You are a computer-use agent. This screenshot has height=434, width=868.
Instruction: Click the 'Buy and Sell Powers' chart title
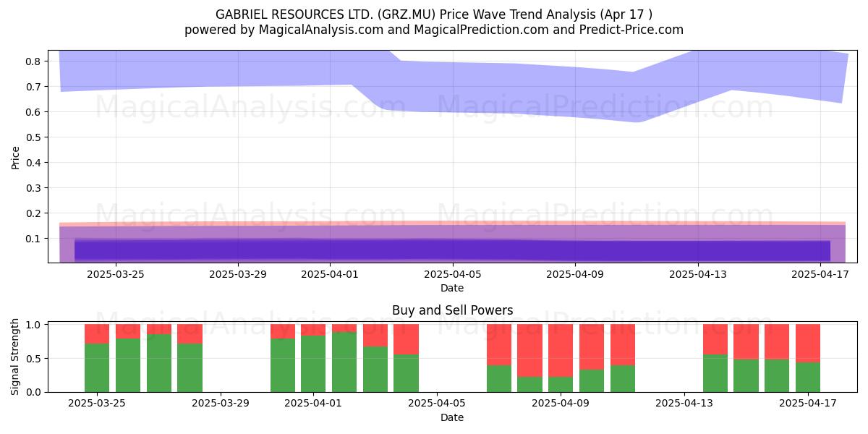pyautogui.click(x=452, y=310)
